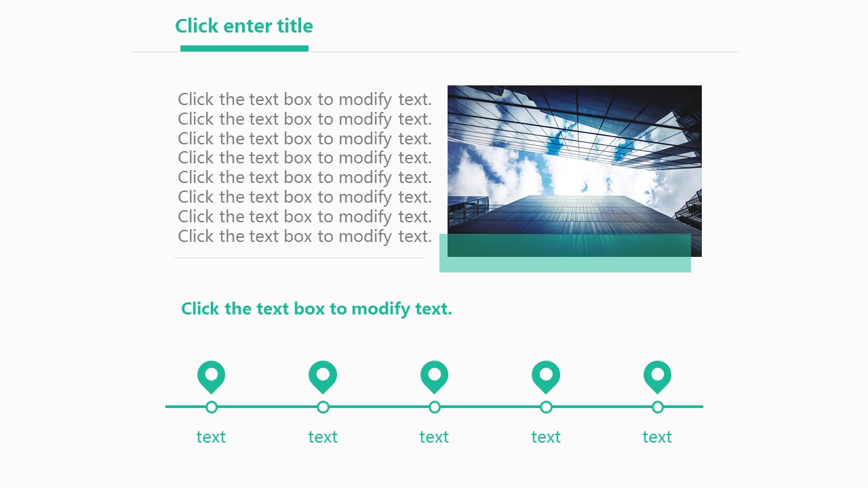Screen dimensions: 868x488
Task: Click the fourth circle marker on timeline
Action: point(546,407)
